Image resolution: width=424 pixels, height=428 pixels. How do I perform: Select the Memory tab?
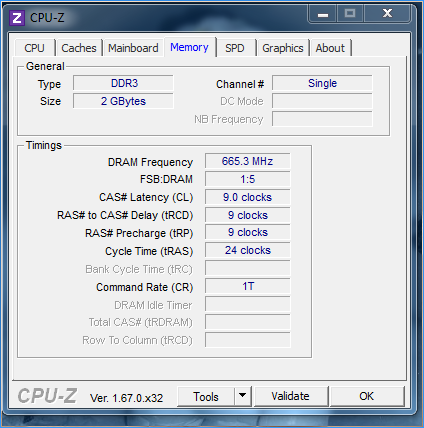[x=189, y=47]
